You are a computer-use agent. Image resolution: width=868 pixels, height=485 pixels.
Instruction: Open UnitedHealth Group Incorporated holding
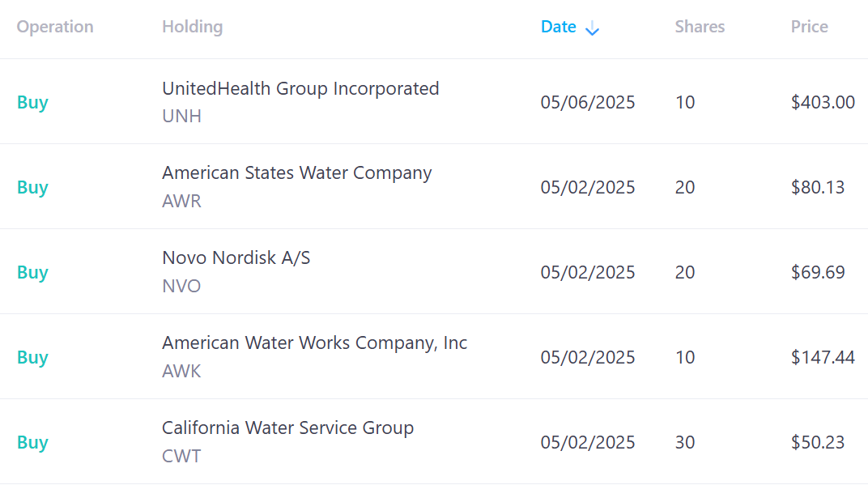click(300, 88)
